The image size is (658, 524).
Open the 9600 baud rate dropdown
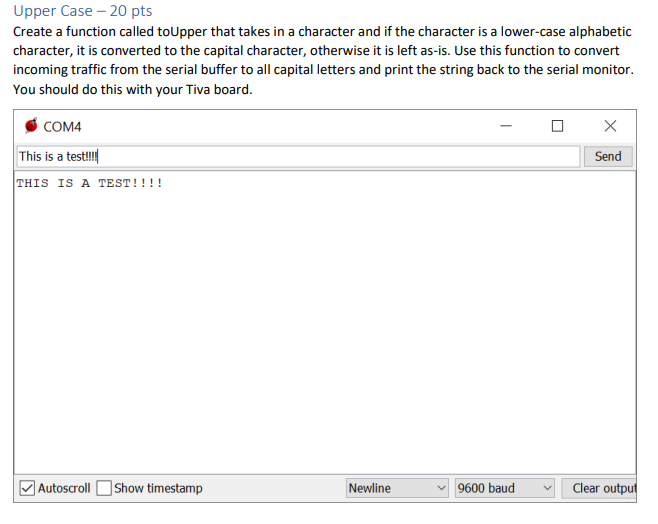[x=504, y=488]
